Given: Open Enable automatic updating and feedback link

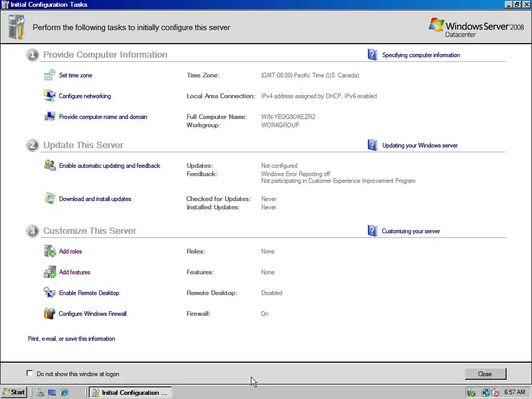Looking at the screenshot, I should coord(110,166).
